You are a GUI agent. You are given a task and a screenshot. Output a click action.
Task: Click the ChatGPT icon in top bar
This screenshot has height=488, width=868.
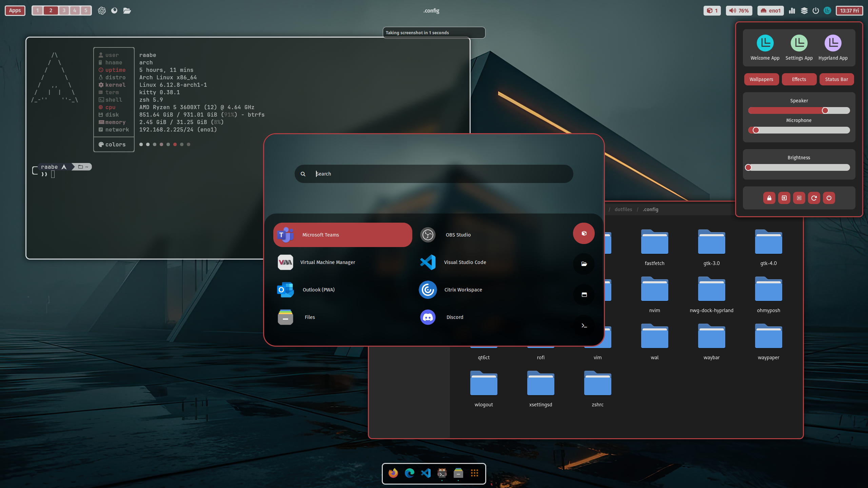point(102,11)
